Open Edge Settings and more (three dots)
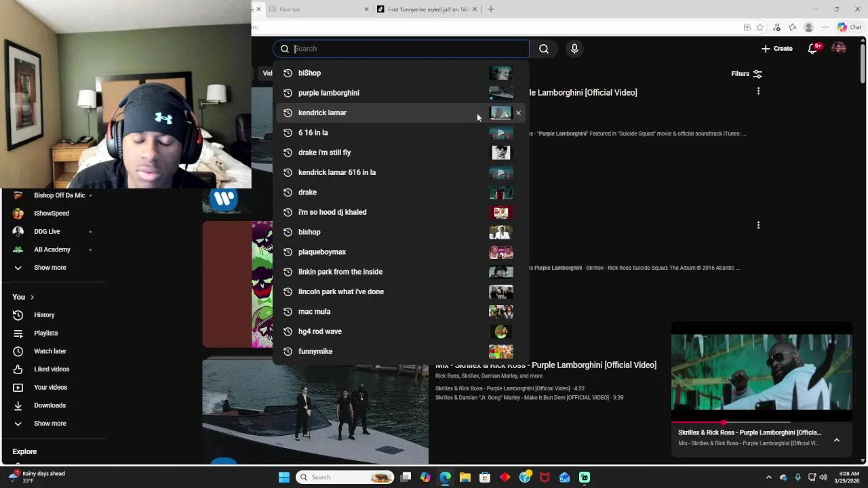868x488 pixels. click(x=825, y=27)
